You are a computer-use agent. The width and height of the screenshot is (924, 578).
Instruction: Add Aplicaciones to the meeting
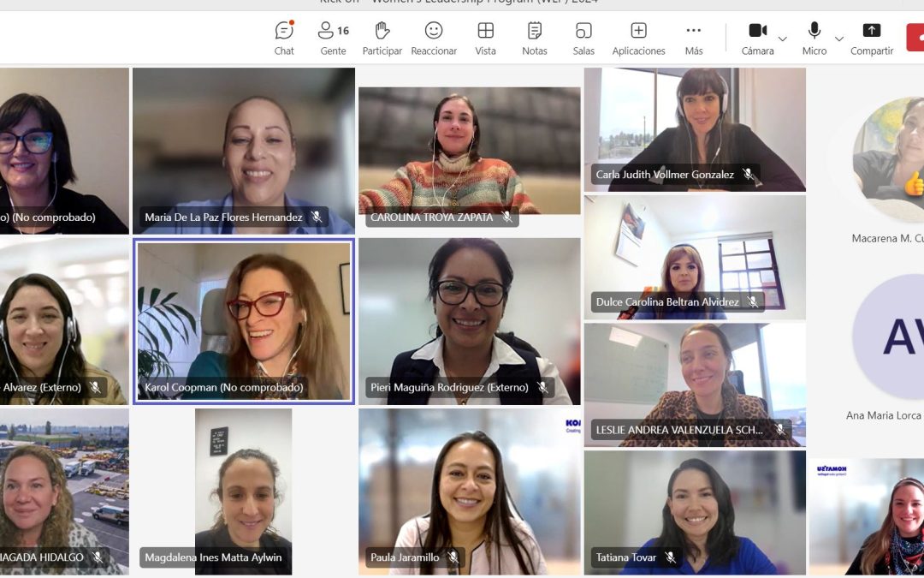tap(639, 39)
